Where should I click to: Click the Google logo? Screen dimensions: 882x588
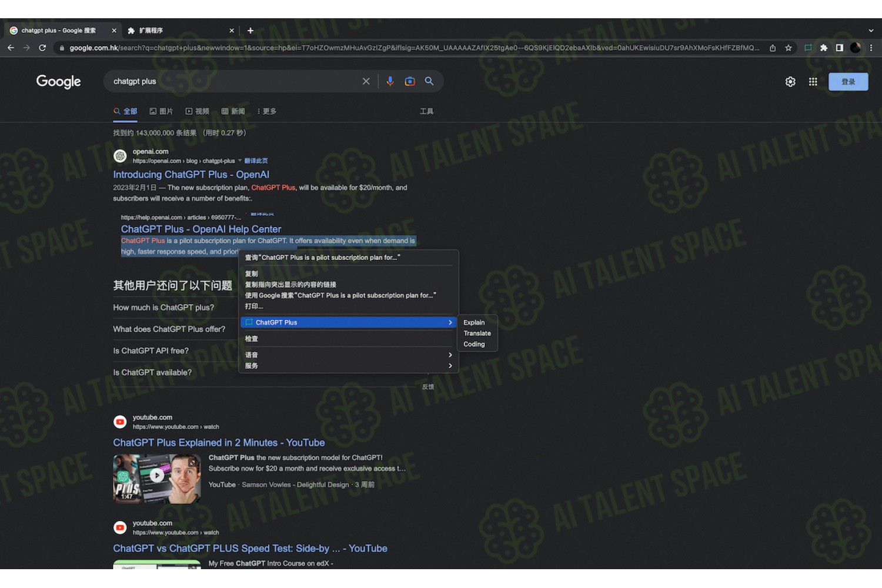coord(58,81)
